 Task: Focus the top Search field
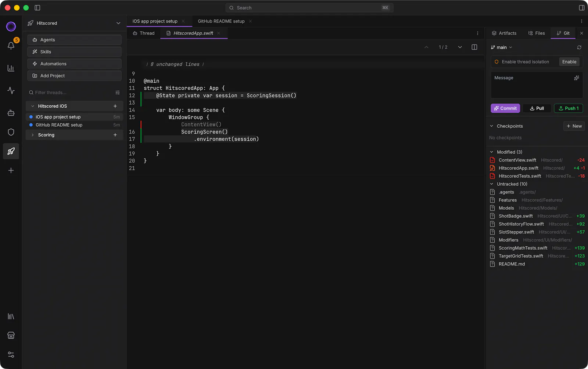point(309,8)
